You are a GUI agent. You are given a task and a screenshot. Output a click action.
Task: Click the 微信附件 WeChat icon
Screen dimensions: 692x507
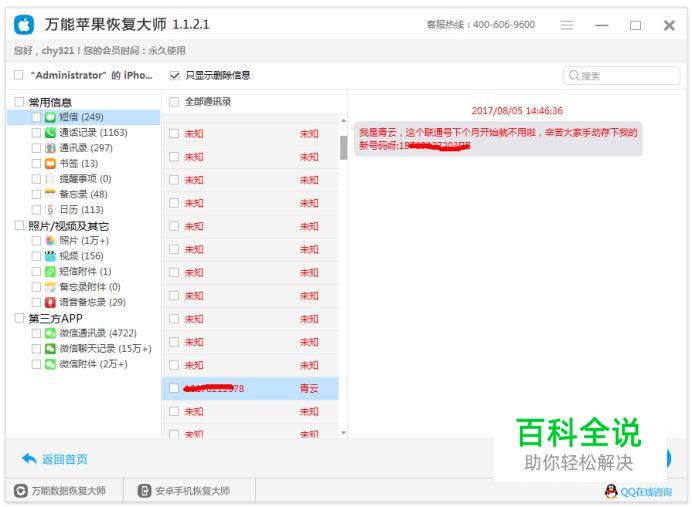(50, 364)
